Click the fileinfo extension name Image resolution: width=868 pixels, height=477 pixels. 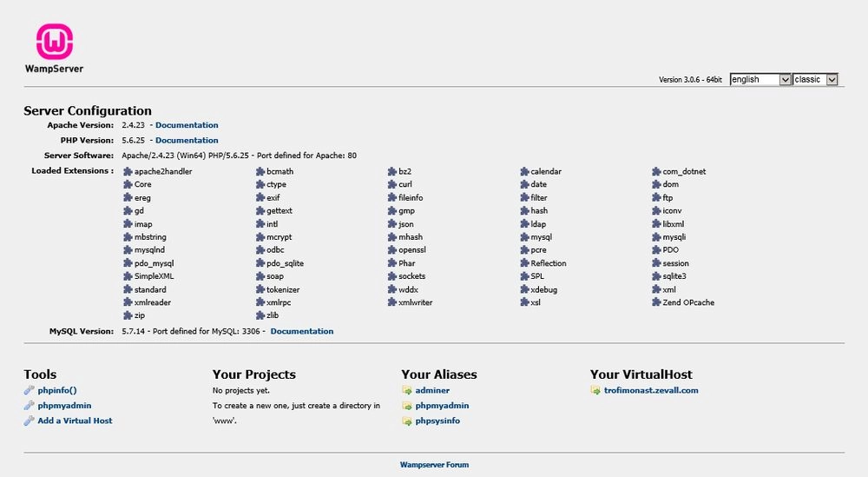(411, 198)
